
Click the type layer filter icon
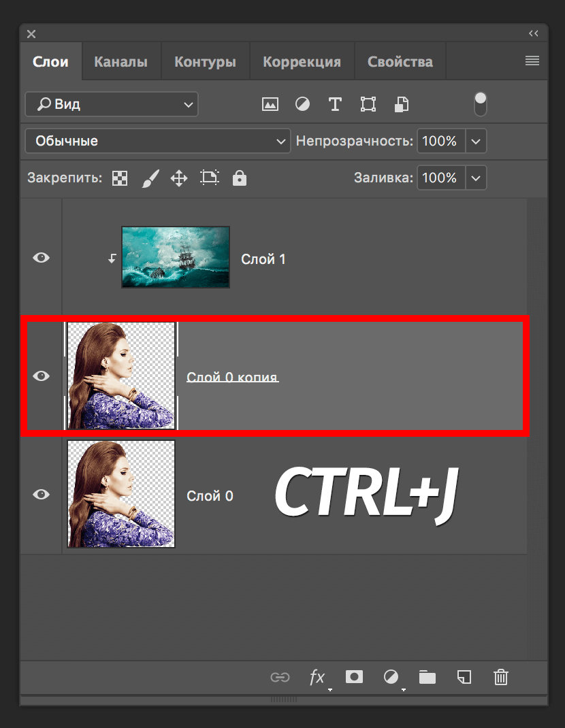coord(335,104)
